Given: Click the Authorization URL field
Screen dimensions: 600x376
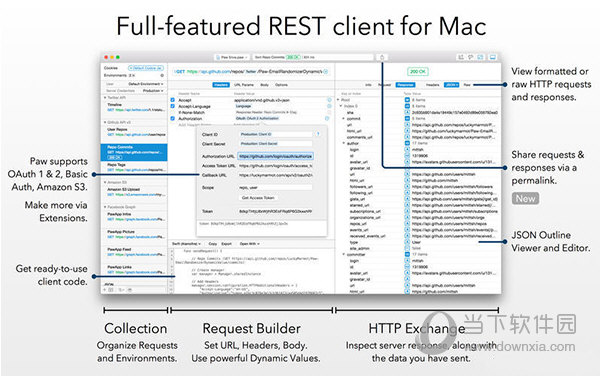Looking at the screenshot, I should pyautogui.click(x=276, y=156).
